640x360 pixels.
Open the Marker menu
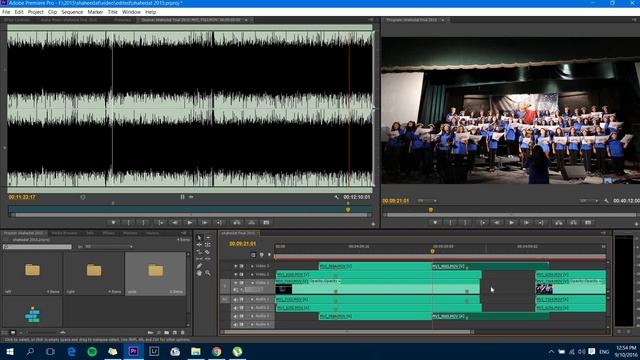(x=95, y=12)
